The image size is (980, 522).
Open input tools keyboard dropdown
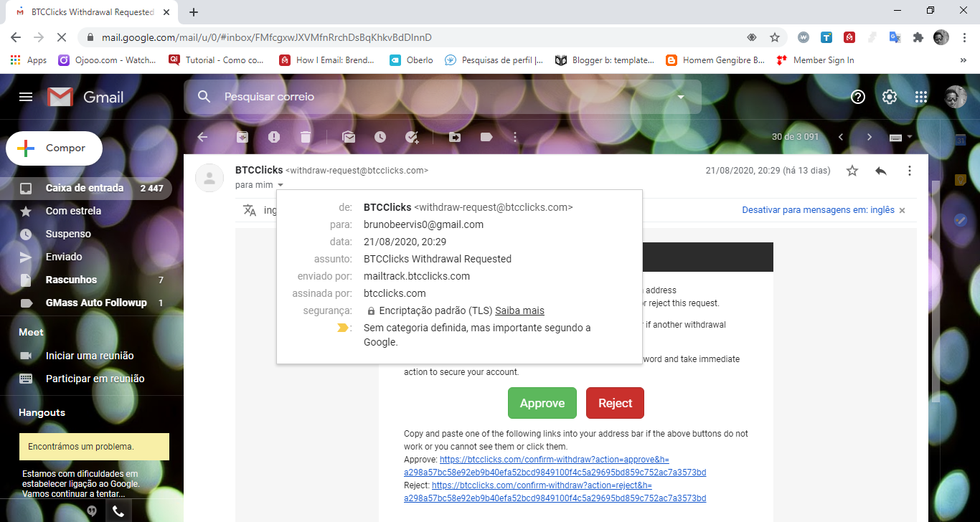pos(910,137)
